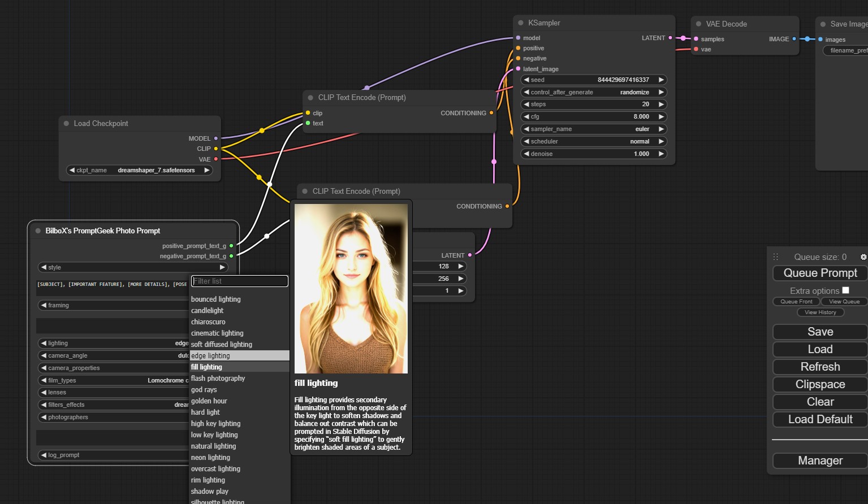The image size is (868, 504).
Task: Collapse the upper CLIP Text Encode node dot
Action: (310, 98)
